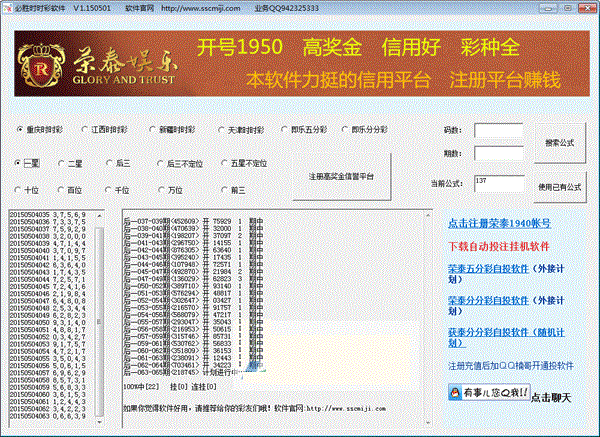The image size is (600, 437).
Task: Close the 必胜时时彩软件 window
Action: pyautogui.click(x=586, y=8)
